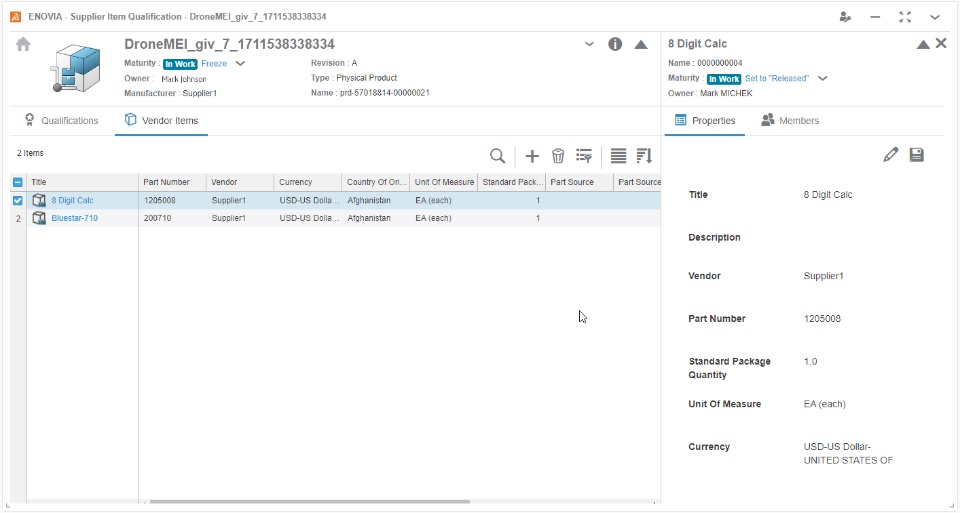960x513 pixels.
Task: Maximize the widget with expand icon
Action: coord(905,17)
